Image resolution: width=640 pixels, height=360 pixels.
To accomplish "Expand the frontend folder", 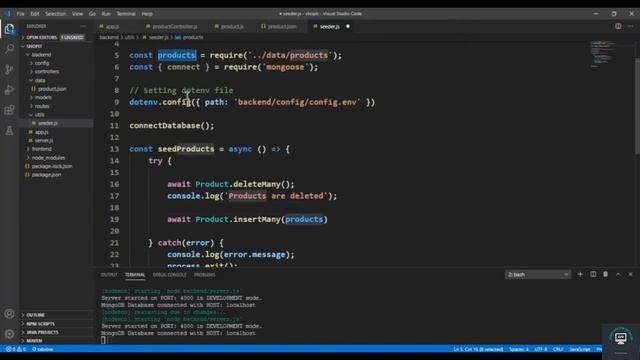I will (41, 149).
